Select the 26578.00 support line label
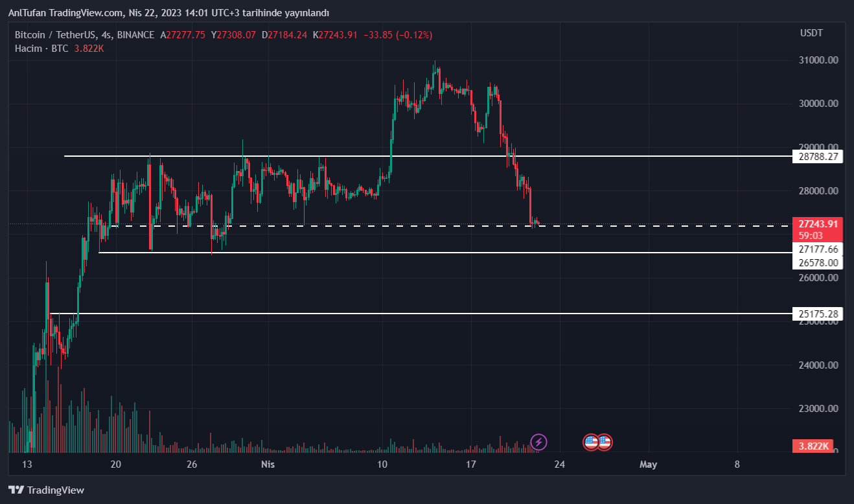854x504 pixels. point(818,262)
